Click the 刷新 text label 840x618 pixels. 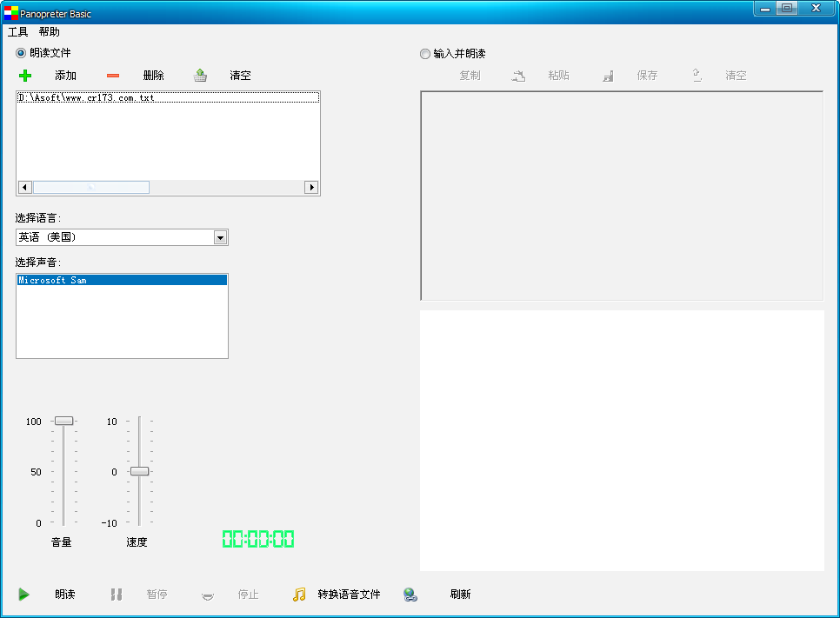(x=460, y=595)
